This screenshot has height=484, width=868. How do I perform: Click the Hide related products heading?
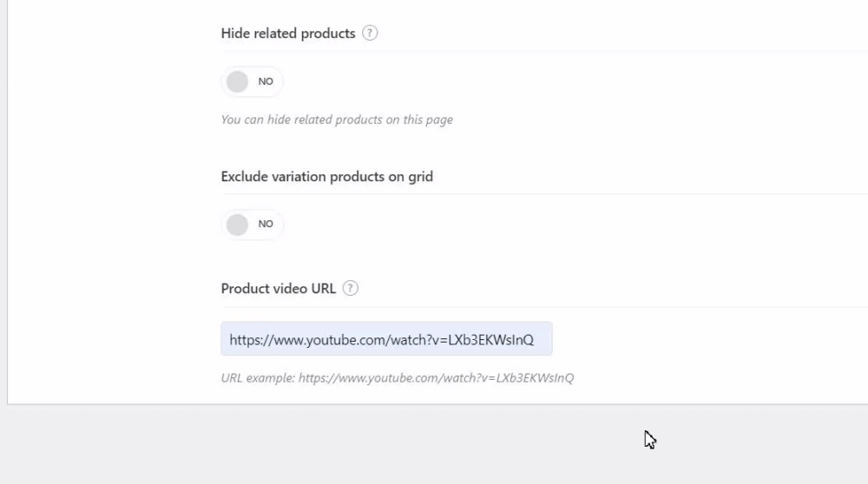pyautogui.click(x=288, y=34)
